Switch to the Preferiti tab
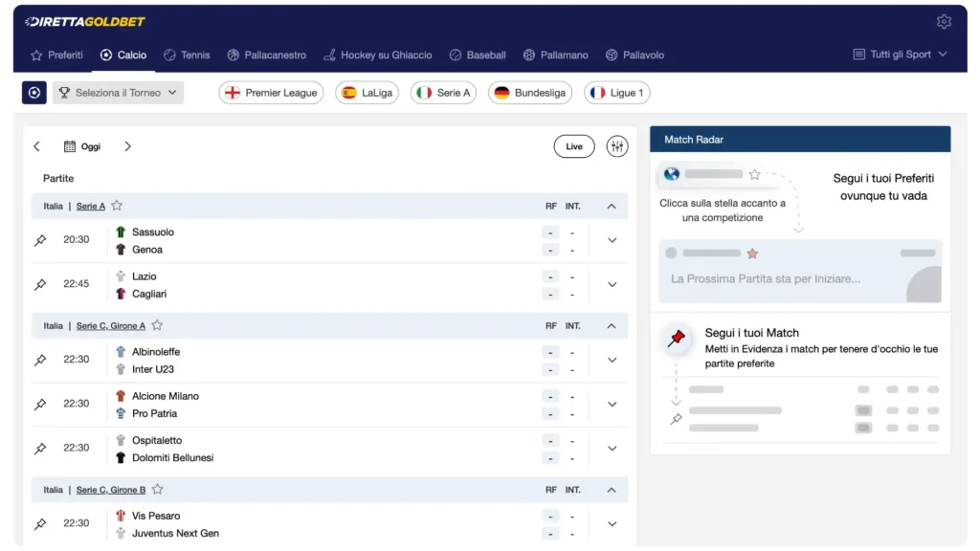The height and width of the screenshot is (551, 980). click(56, 55)
